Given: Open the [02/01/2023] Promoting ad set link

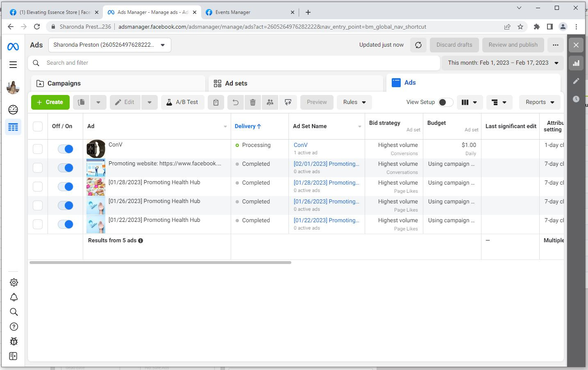Looking at the screenshot, I should click(327, 164).
